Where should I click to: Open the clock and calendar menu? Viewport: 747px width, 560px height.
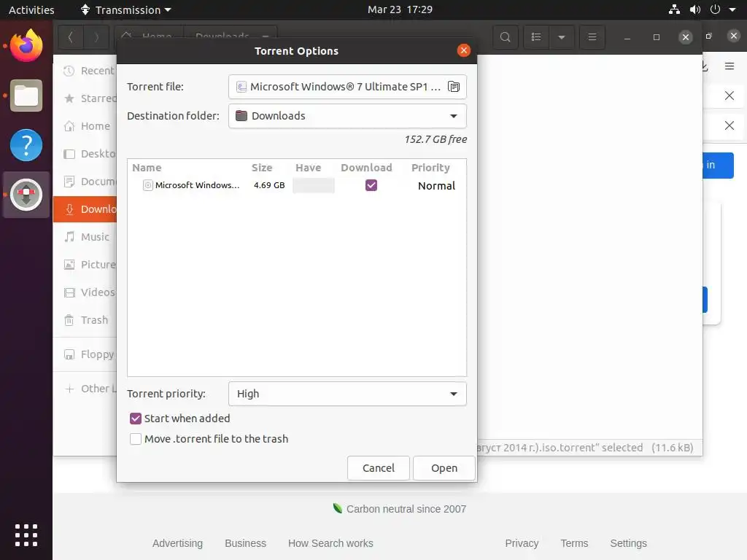tap(400, 9)
